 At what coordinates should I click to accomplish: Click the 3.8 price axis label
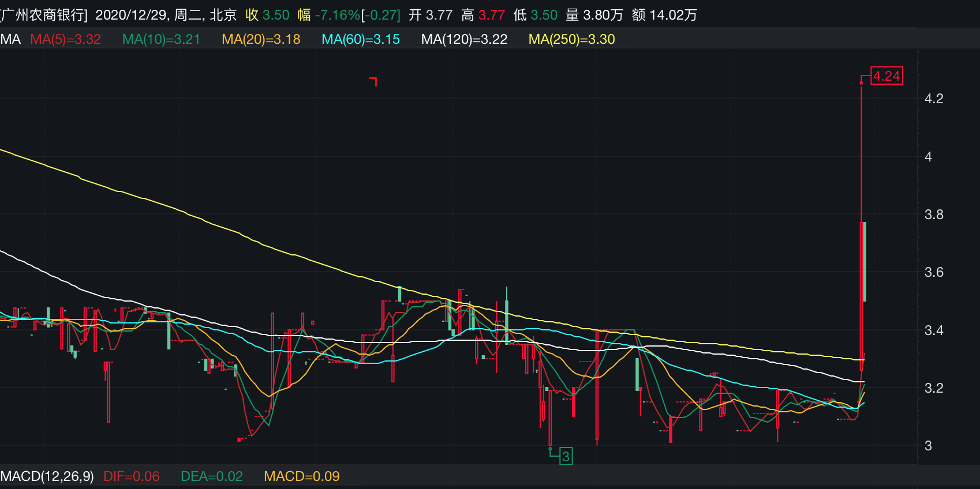click(934, 215)
